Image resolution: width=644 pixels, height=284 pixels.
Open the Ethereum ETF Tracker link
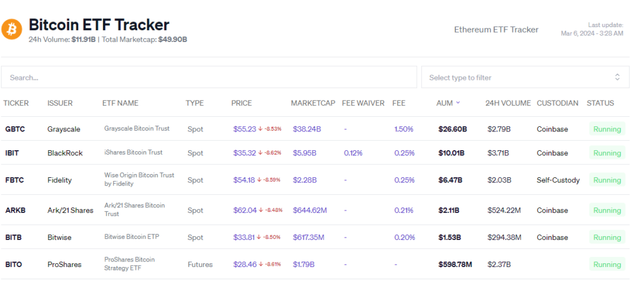point(496,30)
